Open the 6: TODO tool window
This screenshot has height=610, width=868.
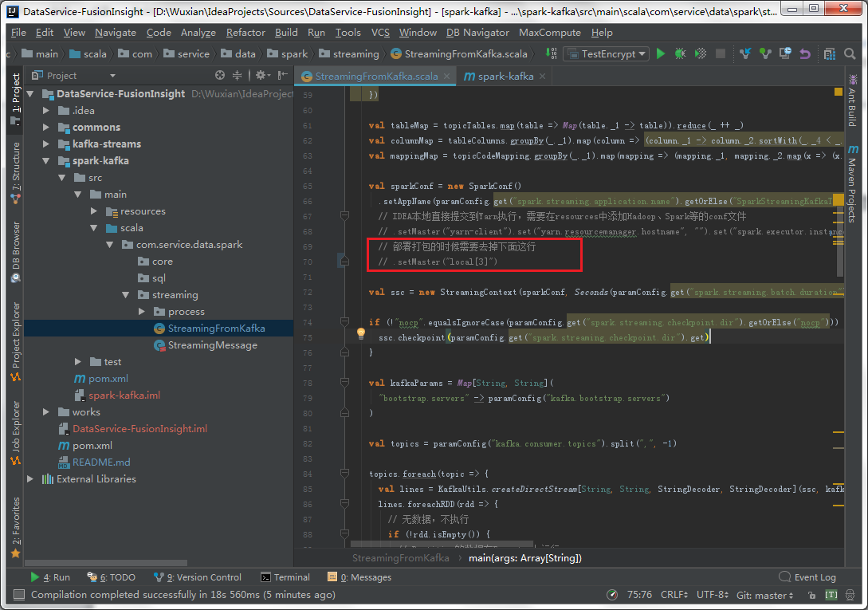[x=112, y=577]
